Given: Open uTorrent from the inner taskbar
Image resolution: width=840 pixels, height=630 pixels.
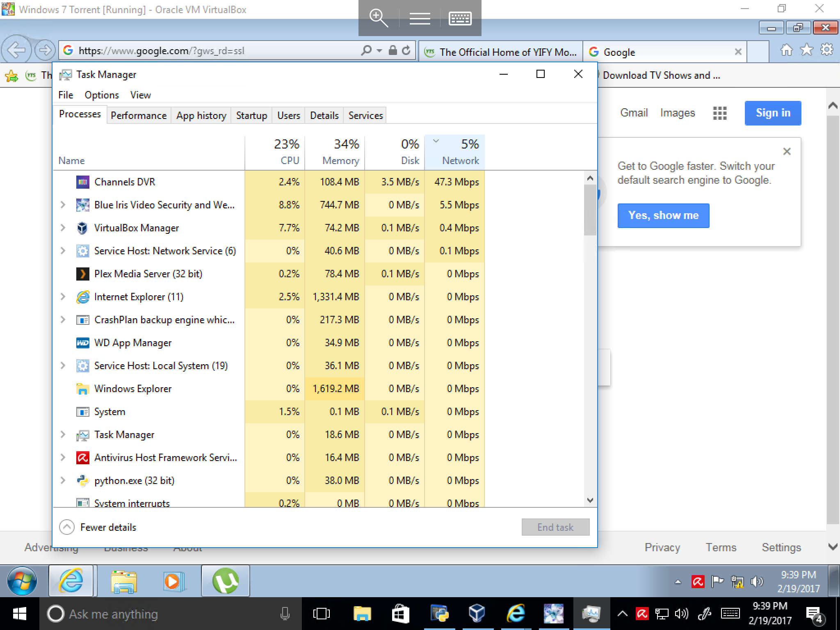Looking at the screenshot, I should coord(225,581).
